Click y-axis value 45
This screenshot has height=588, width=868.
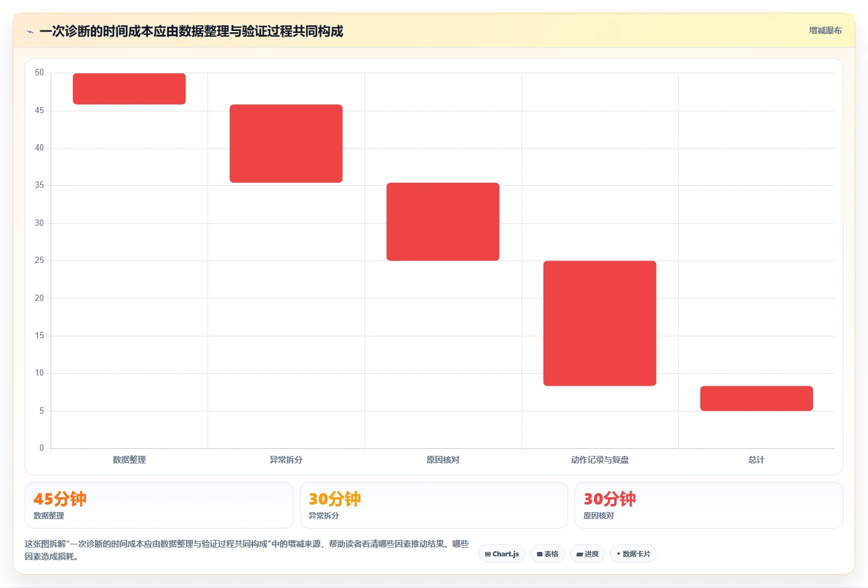pyautogui.click(x=39, y=111)
